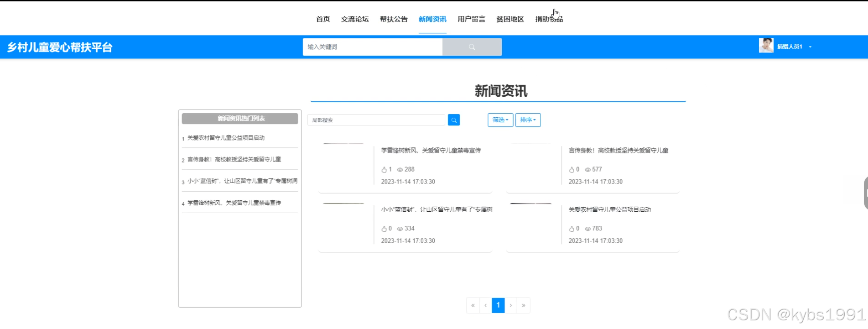Focus the 局部搜索 input field
This screenshot has height=329, width=868.
tap(376, 120)
